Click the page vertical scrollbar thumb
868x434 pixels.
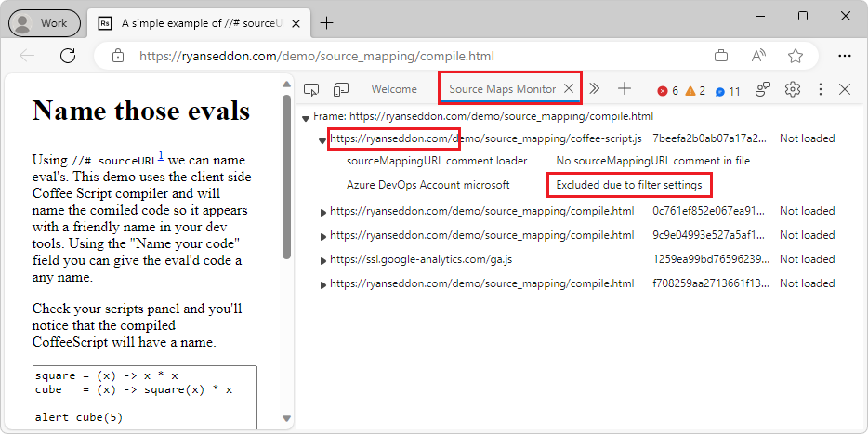[286, 177]
